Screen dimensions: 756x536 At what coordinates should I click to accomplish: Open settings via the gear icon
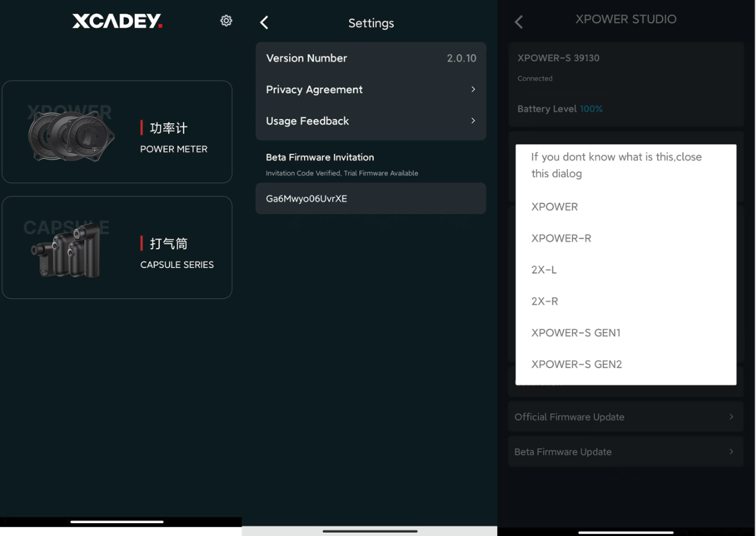[226, 21]
